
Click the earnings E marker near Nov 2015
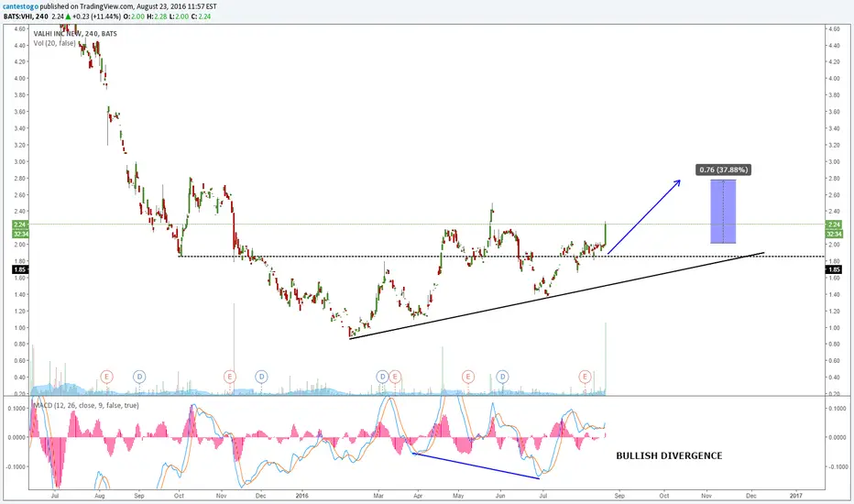[230, 377]
